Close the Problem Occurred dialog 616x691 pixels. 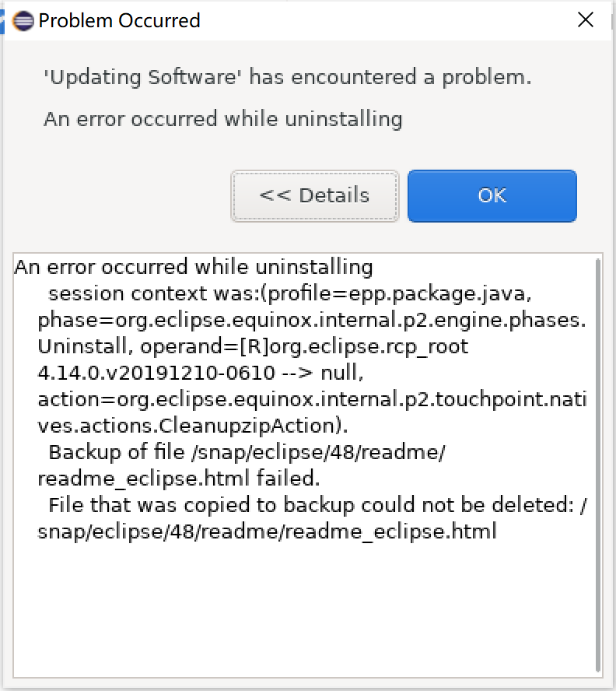pos(586,20)
